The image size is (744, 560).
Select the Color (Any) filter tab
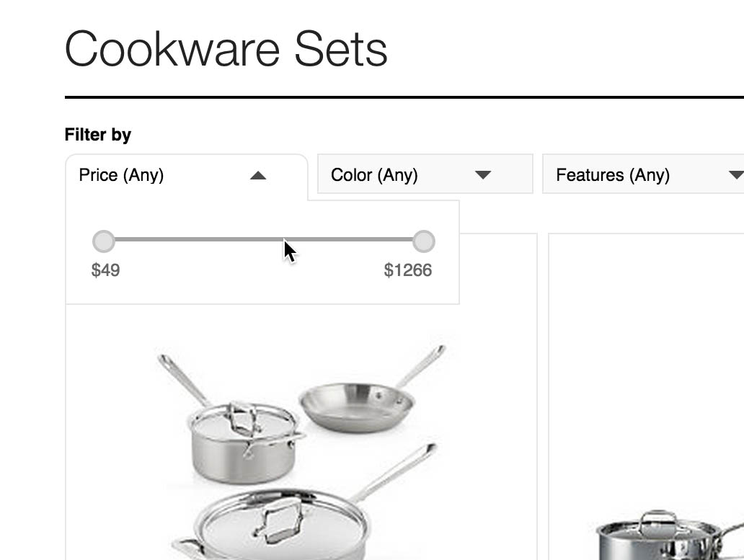tap(374, 174)
